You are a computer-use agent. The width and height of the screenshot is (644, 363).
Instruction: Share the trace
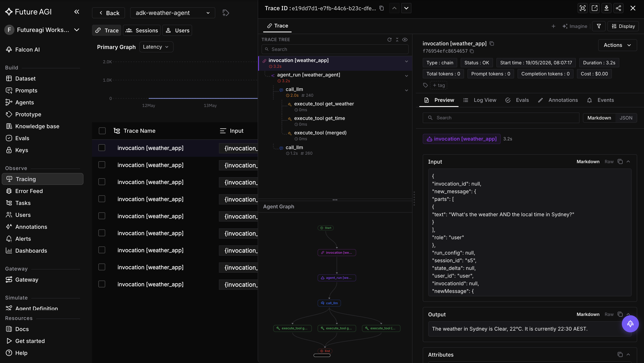coord(618,8)
